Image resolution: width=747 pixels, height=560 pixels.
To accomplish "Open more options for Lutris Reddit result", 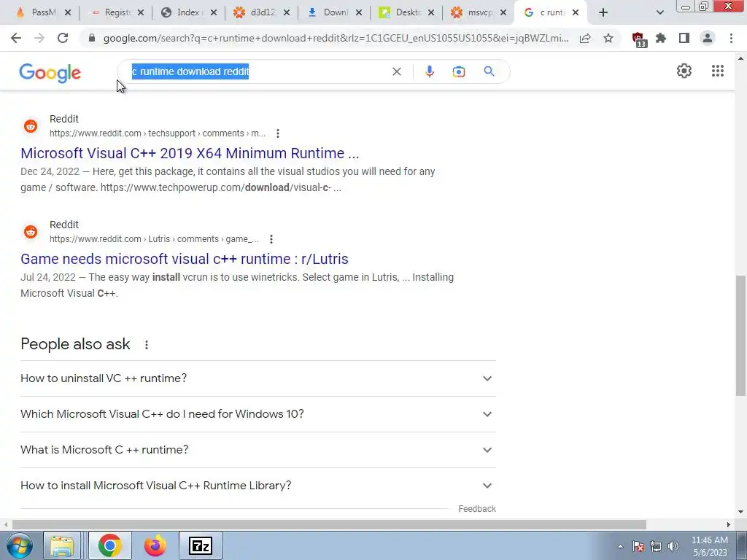I will 271,239.
